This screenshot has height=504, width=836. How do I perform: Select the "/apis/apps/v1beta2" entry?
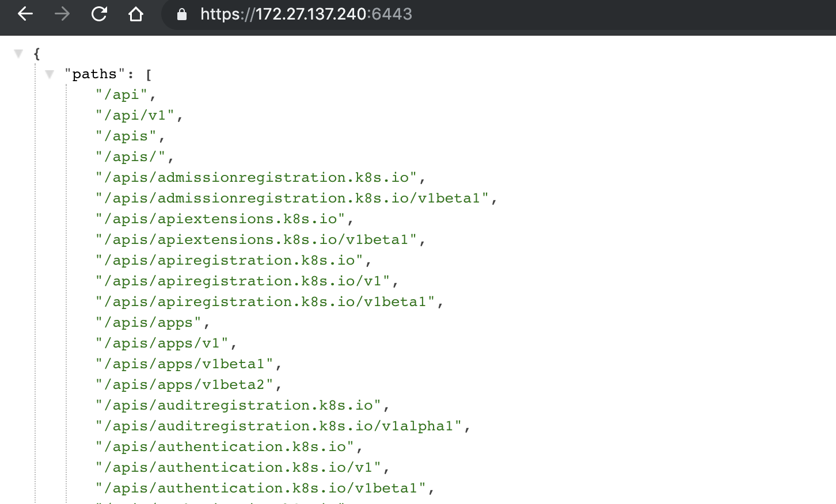(184, 385)
